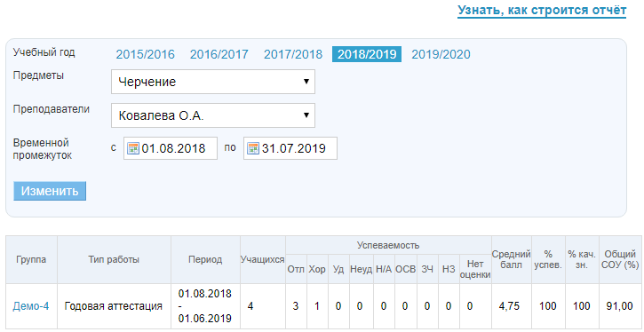Open the Предметы dropdown showing Черчение
644x332 pixels.
coord(213,82)
